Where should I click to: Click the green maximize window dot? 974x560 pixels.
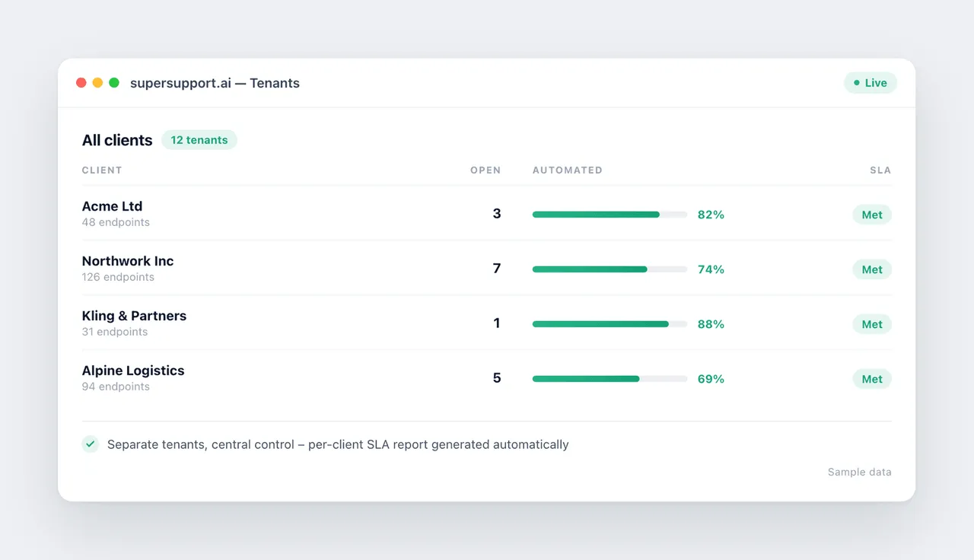tap(114, 83)
